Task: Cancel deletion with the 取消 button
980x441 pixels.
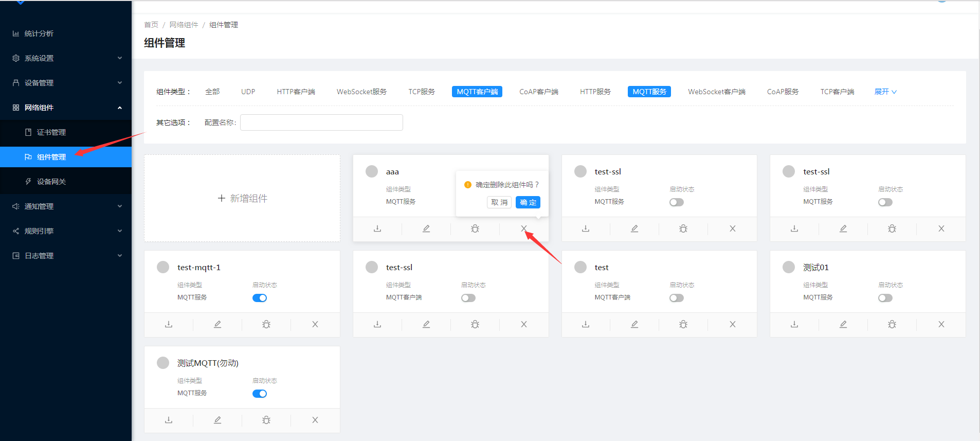Action: (x=499, y=202)
